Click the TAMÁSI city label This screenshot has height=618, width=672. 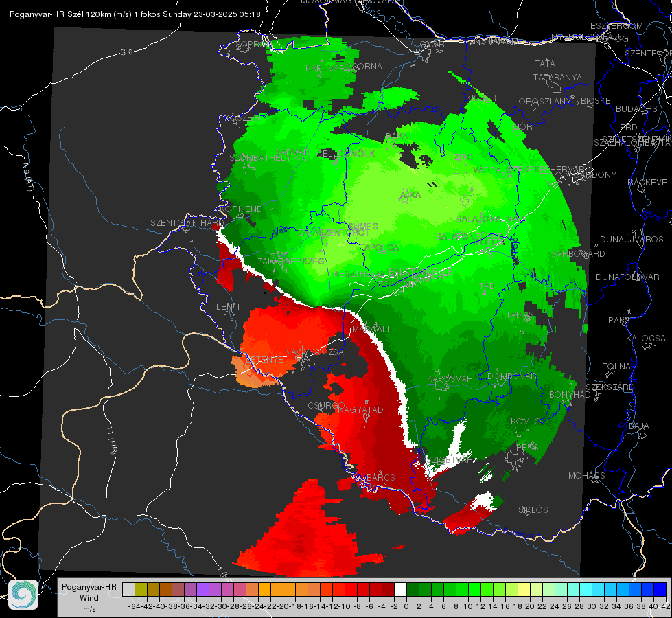(x=521, y=314)
